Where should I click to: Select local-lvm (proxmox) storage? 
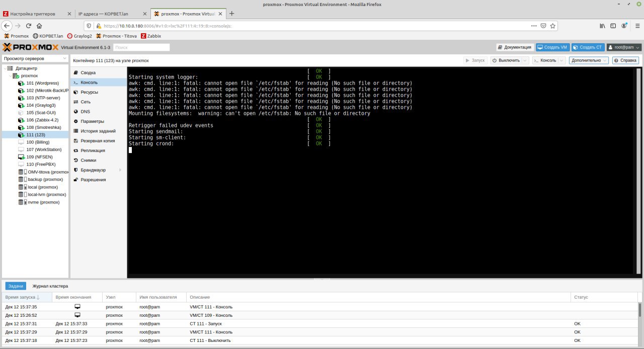click(x=46, y=194)
